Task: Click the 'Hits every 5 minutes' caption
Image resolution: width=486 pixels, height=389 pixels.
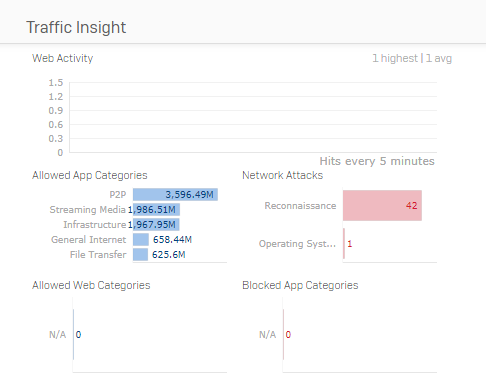Action: (x=377, y=161)
